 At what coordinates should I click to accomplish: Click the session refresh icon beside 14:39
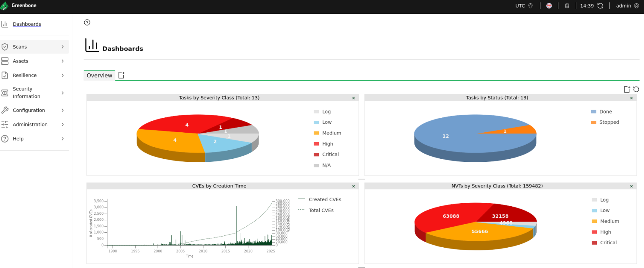(x=600, y=6)
